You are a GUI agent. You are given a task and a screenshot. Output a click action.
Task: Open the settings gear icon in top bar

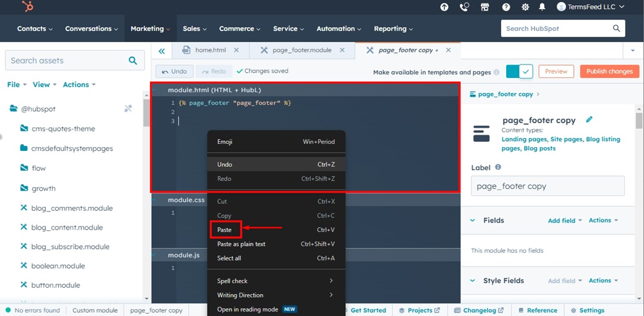tap(525, 7)
